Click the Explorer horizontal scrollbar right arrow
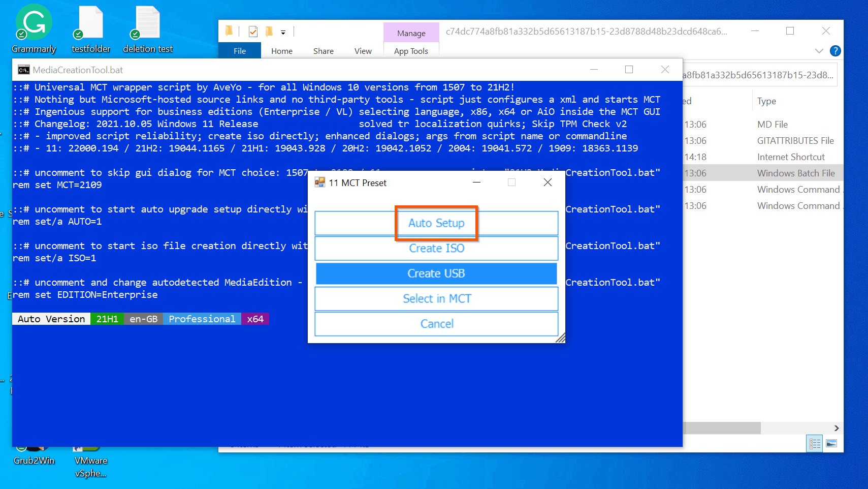The height and width of the screenshot is (489, 868). 837,428
